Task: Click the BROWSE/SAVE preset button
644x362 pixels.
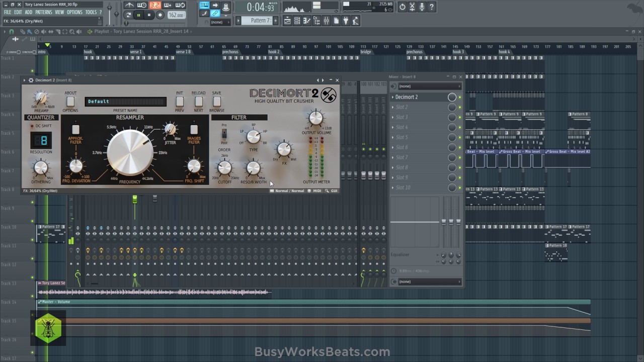Action: coord(217,102)
